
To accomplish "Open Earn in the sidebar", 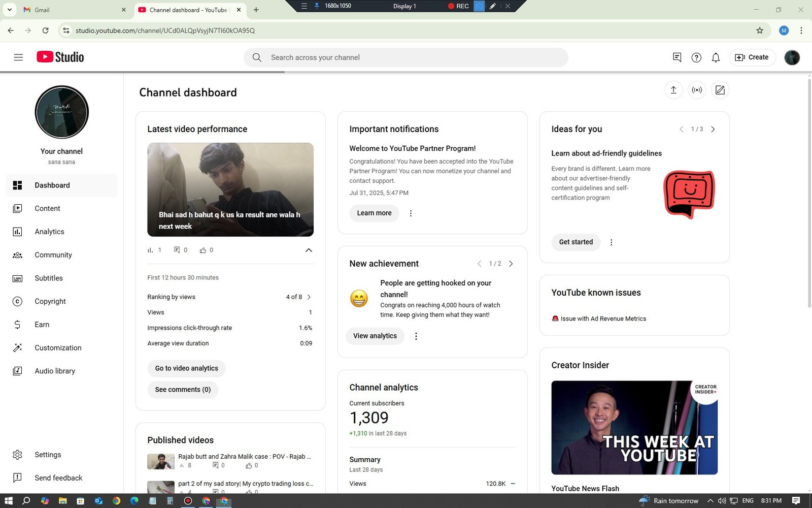I will (62, 325).
